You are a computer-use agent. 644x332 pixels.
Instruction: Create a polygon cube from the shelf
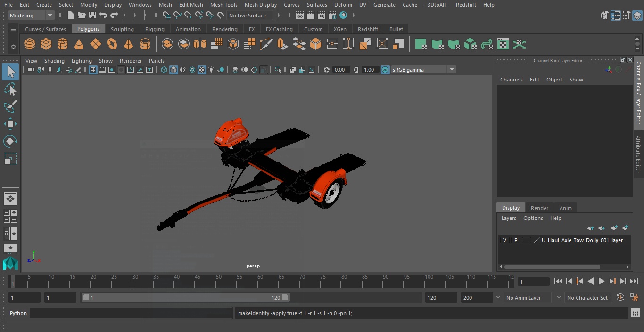click(46, 44)
